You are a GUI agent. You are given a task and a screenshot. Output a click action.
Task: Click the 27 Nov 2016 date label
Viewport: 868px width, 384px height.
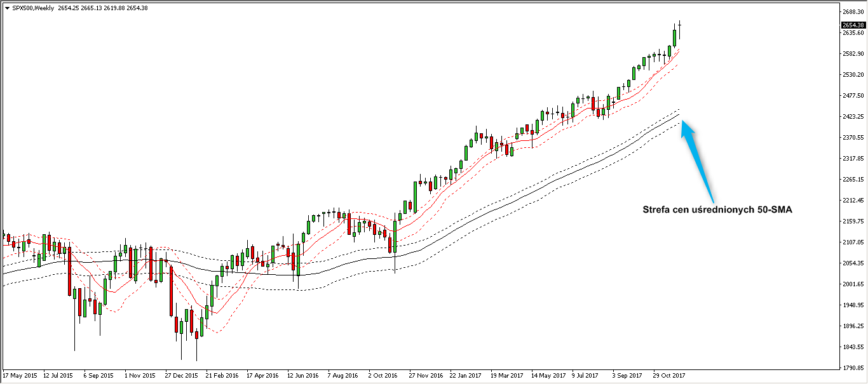[426, 376]
